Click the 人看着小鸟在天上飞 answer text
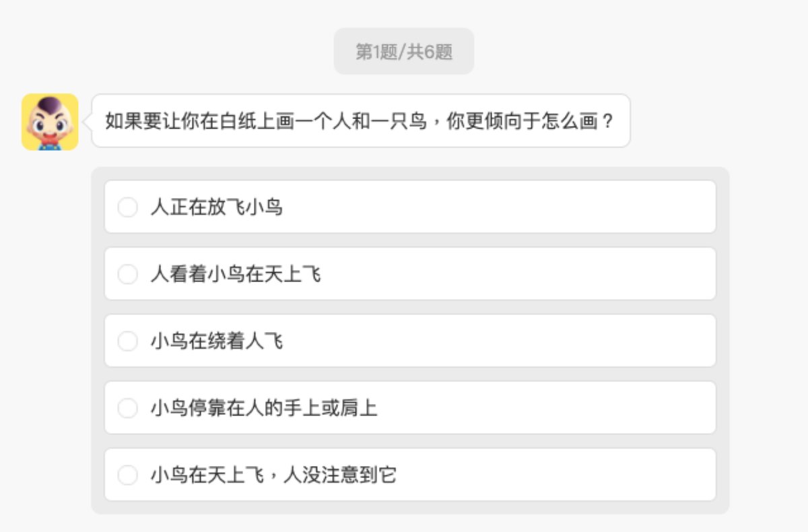This screenshot has height=532, width=808. coord(236,274)
